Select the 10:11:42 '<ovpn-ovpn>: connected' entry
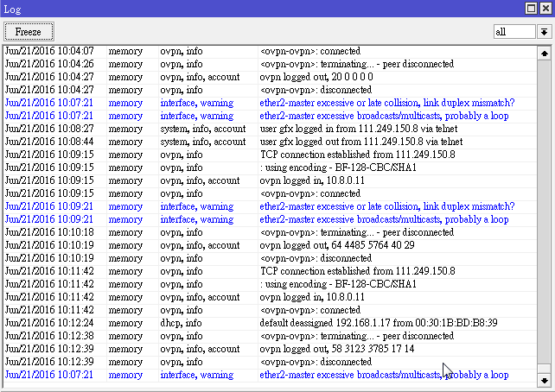This screenshot has height=392, width=555. coord(271,310)
